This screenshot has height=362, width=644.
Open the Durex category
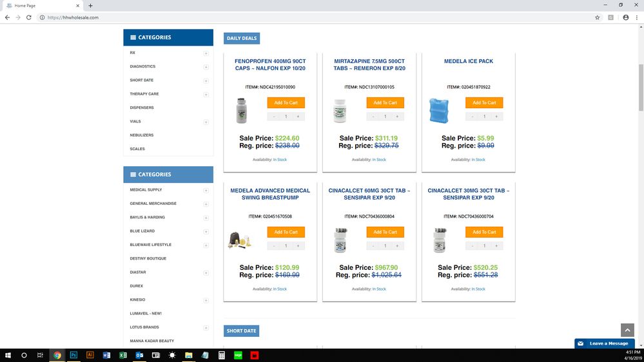tap(137, 286)
